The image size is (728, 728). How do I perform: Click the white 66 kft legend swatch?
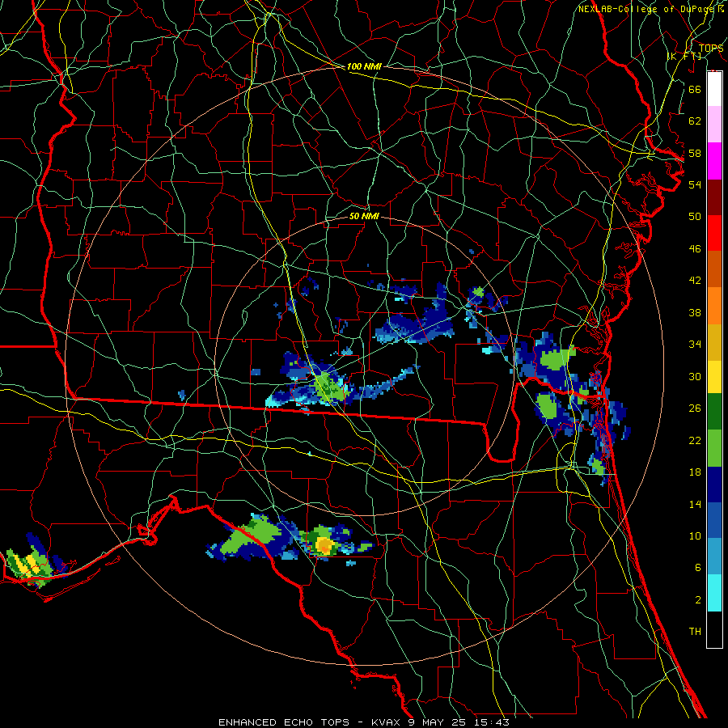click(x=714, y=89)
